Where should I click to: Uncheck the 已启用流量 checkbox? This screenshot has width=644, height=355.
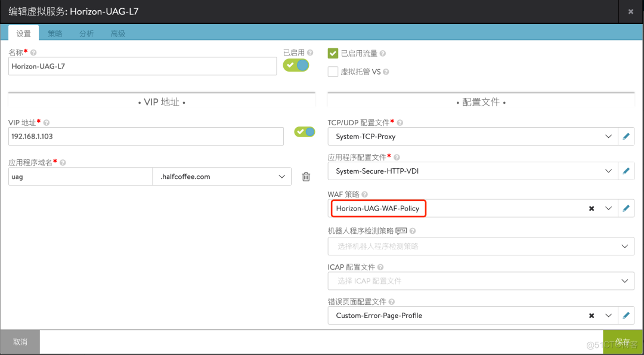coord(332,53)
